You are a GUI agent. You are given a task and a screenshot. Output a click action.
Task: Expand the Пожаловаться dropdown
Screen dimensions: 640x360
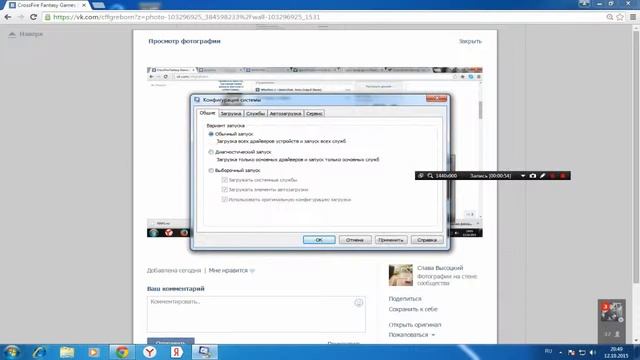point(411,335)
